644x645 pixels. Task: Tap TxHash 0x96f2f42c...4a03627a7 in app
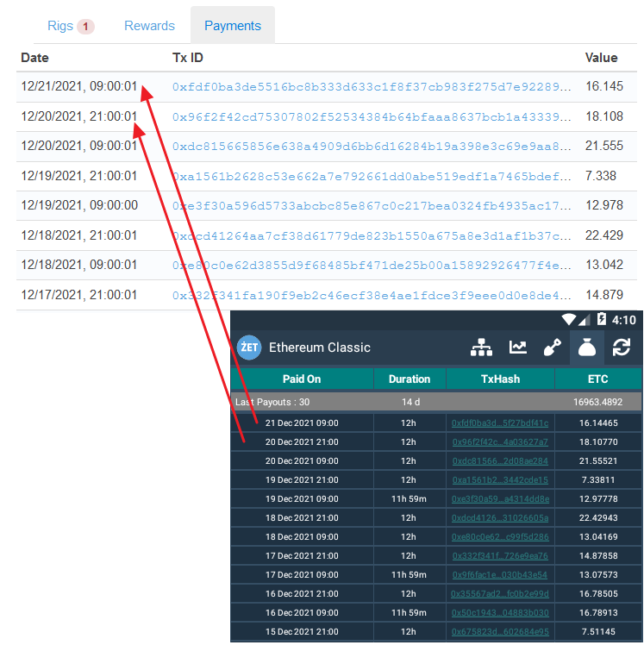pyautogui.click(x=500, y=441)
